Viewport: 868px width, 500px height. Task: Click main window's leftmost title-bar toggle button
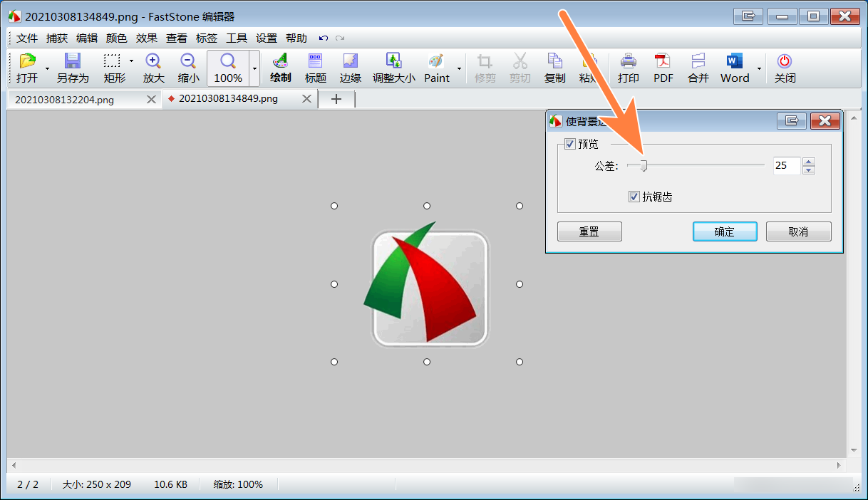tap(748, 16)
